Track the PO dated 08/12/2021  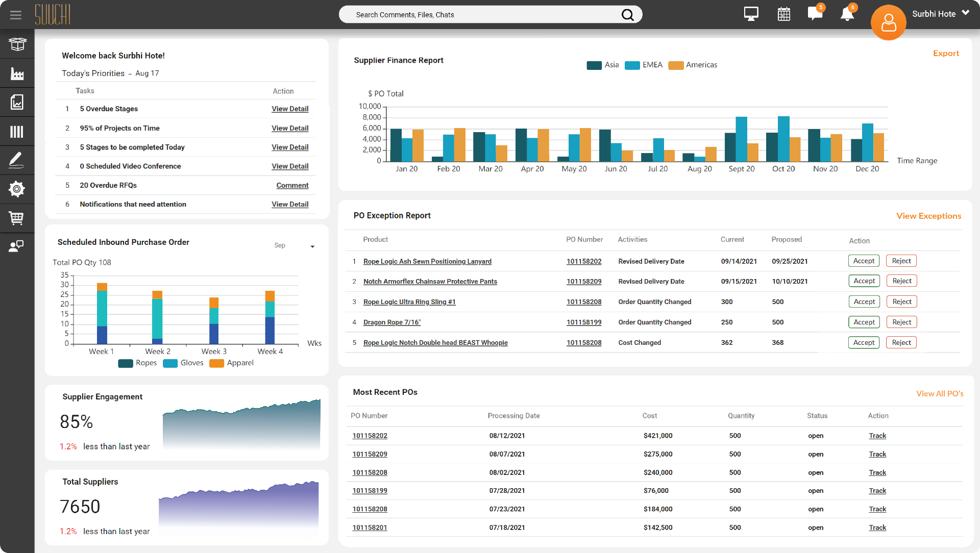(877, 436)
